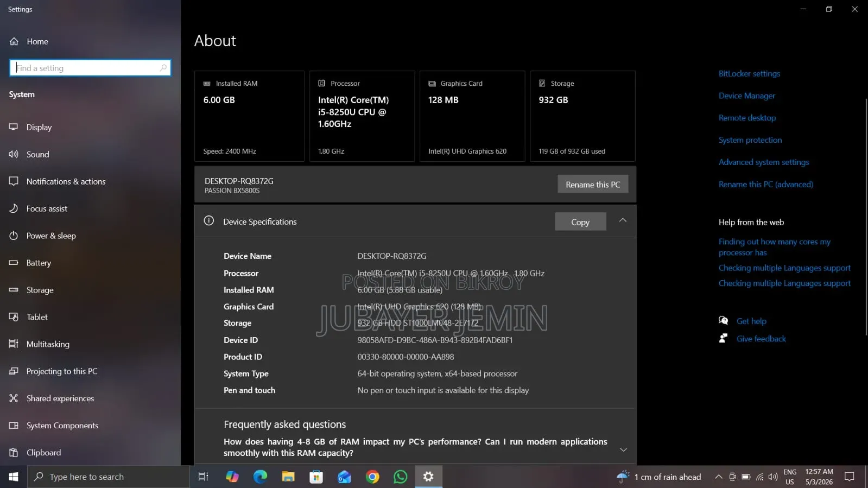Click the Multitasking icon
This screenshot has height=488, width=868.
14,344
